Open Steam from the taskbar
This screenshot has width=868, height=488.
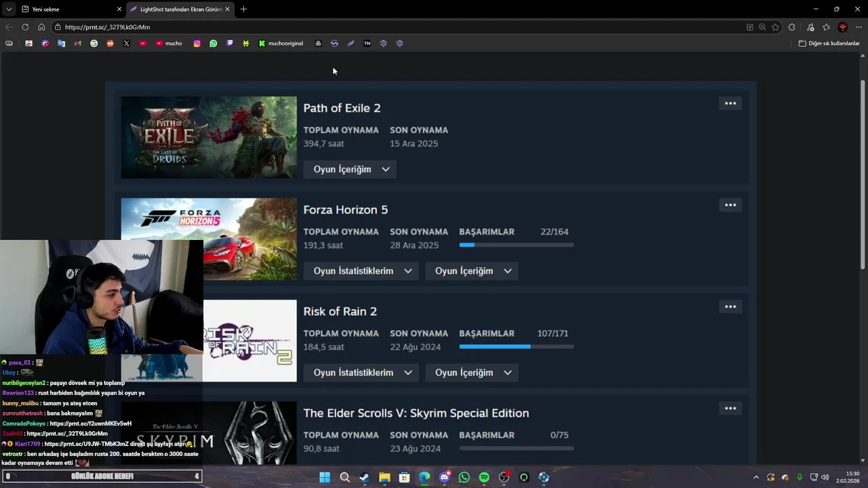364,477
